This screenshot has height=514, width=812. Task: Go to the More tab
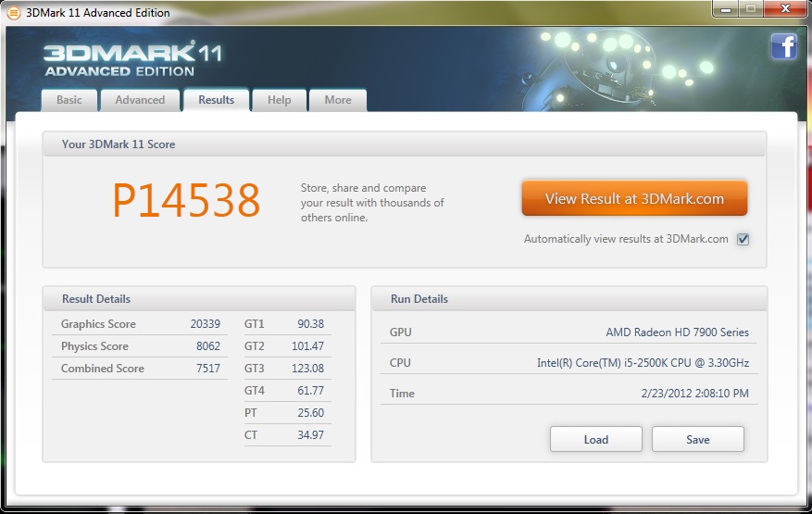[338, 100]
